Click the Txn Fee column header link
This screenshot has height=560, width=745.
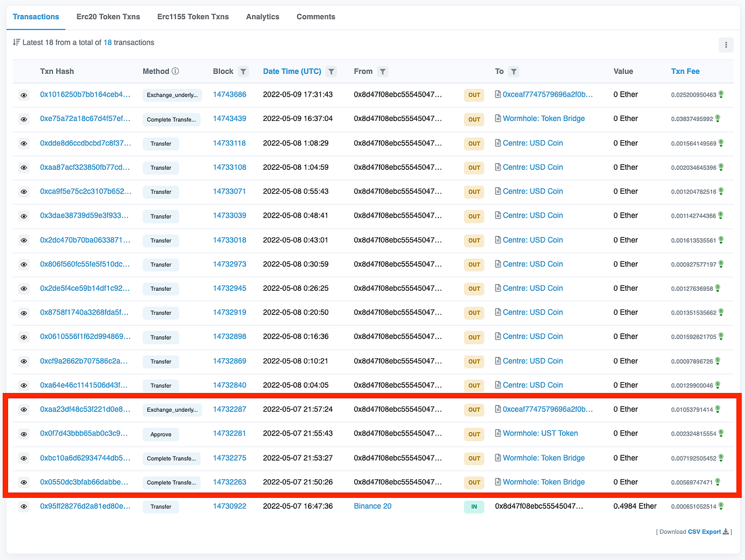(x=686, y=72)
